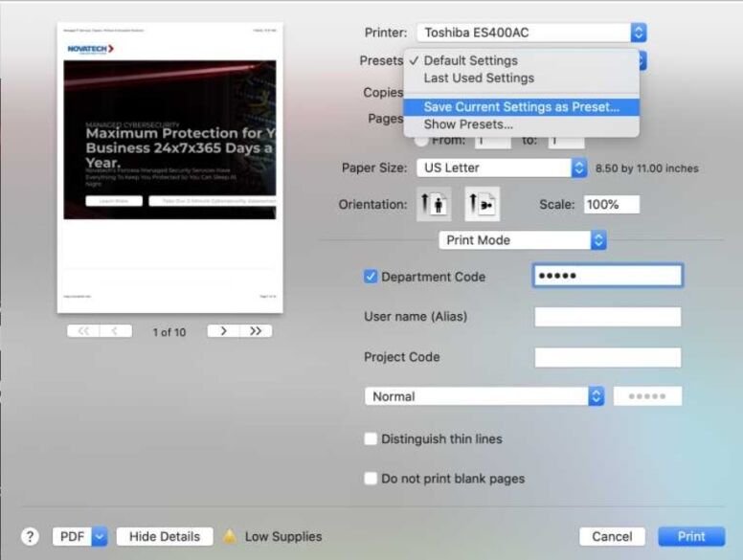
Task: Enable Do not print blank pages
Action: pyautogui.click(x=371, y=479)
